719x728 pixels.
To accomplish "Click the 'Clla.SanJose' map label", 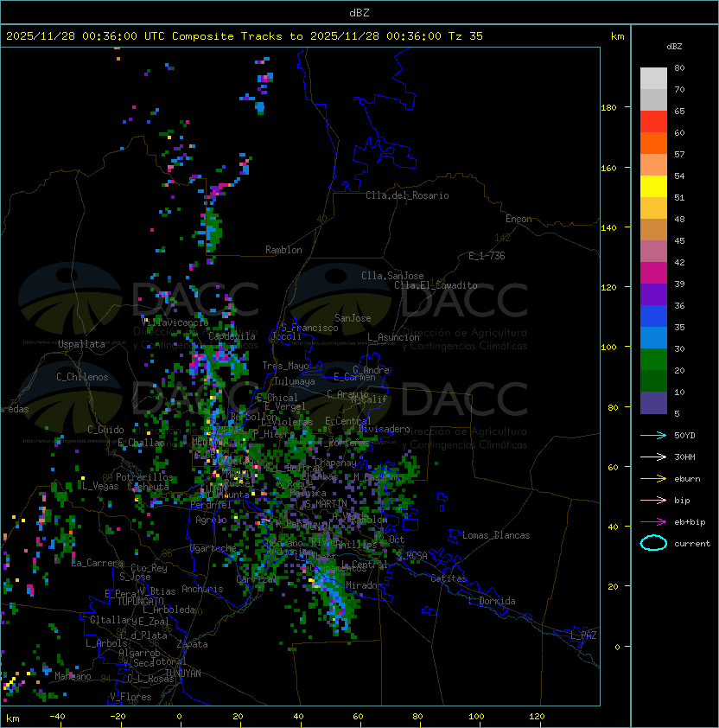I will click(x=392, y=276).
